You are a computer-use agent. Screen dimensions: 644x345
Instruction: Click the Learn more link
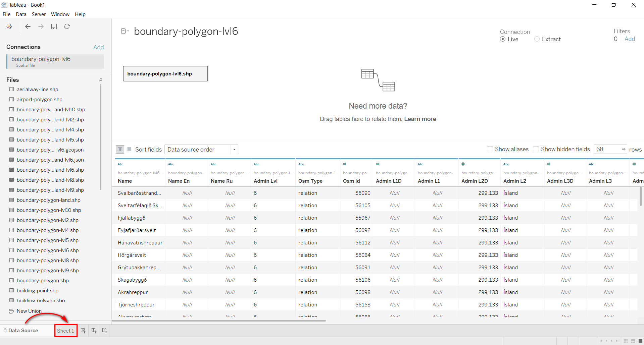click(x=420, y=119)
